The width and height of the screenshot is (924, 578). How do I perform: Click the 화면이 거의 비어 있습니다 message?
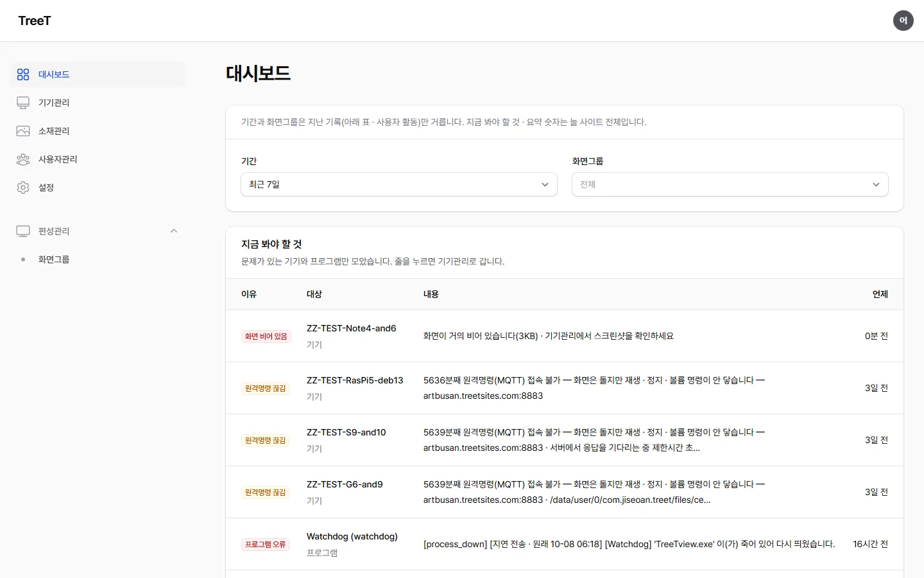tap(549, 336)
